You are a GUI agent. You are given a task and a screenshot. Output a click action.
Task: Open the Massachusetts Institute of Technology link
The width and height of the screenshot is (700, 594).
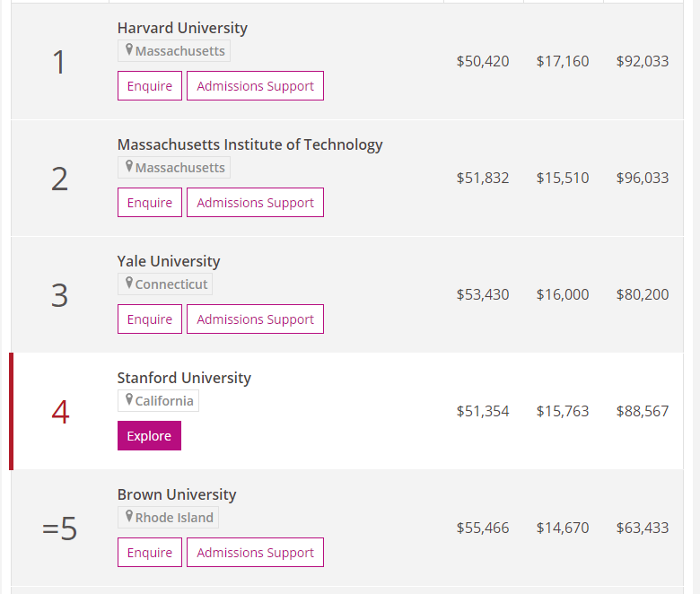(249, 144)
